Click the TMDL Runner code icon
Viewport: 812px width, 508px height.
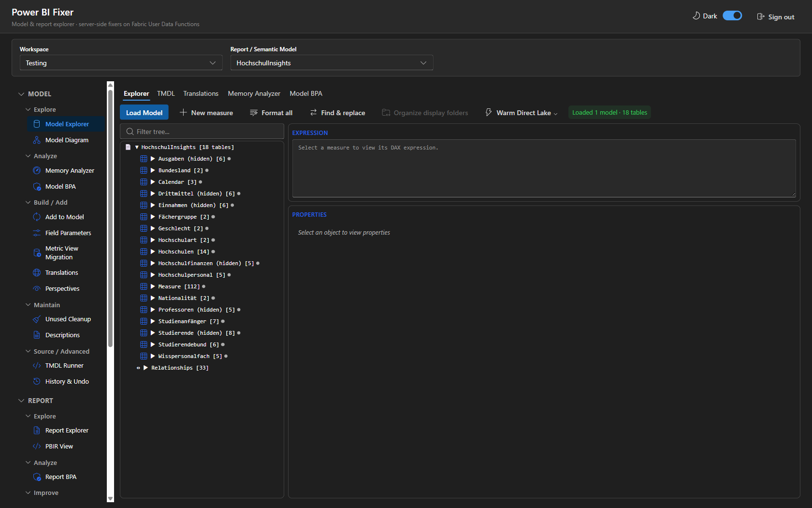[37, 365]
